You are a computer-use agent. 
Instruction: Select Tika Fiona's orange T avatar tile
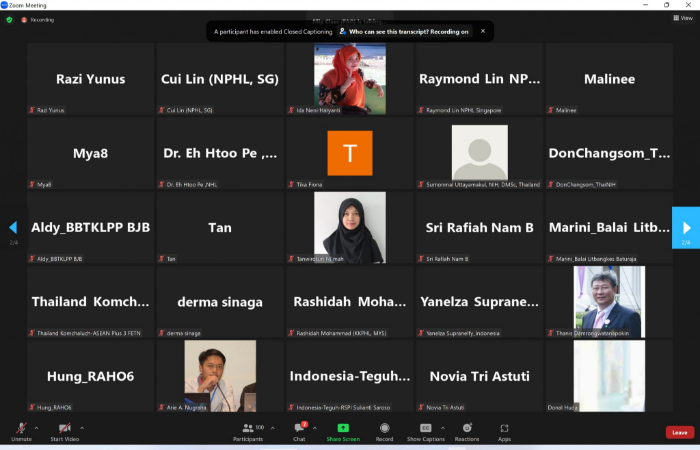(x=349, y=153)
